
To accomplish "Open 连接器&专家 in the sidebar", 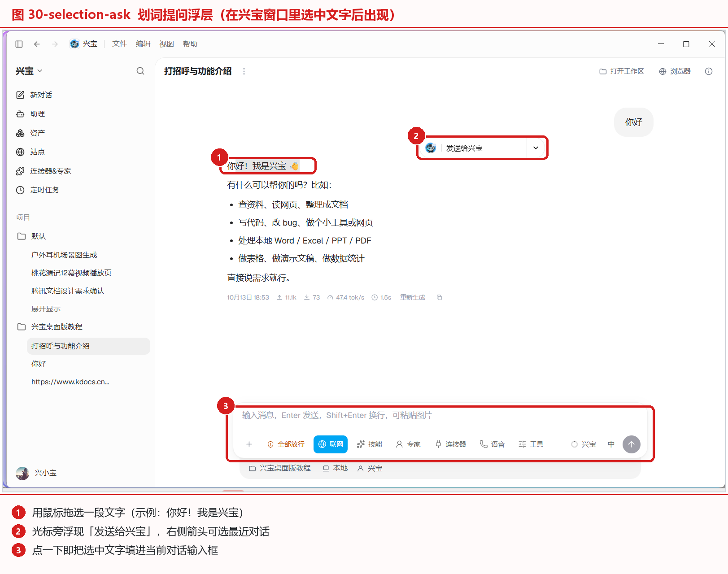I will pos(44,171).
